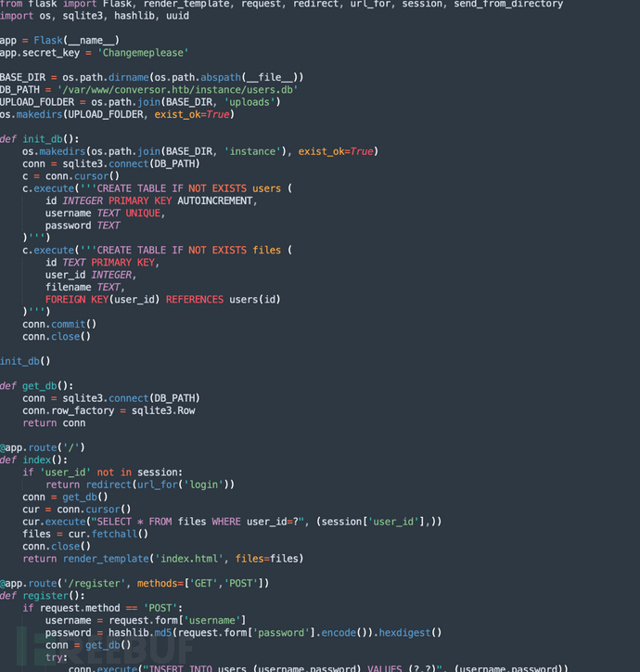
Task: Click 'id INTEGER PRIMARY KEY AUTOINCREMENT,' line
Action: tap(151, 200)
